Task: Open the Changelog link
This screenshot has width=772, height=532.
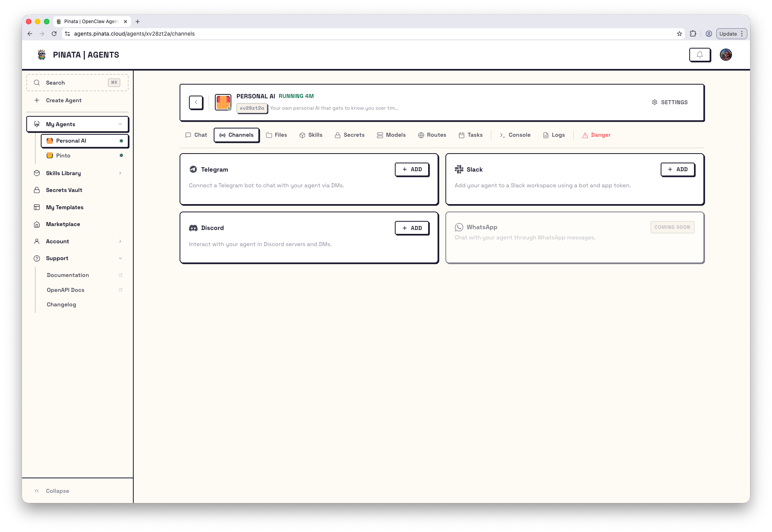Action: coord(62,304)
